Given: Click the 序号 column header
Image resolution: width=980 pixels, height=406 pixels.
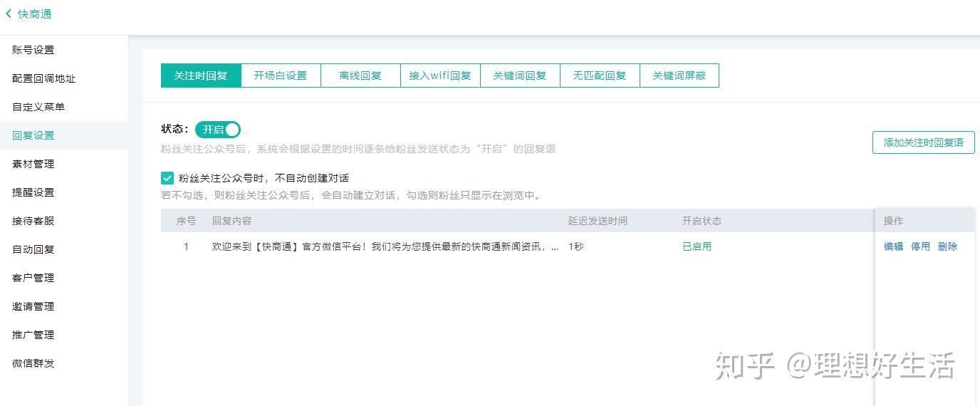Looking at the screenshot, I should 187,221.
